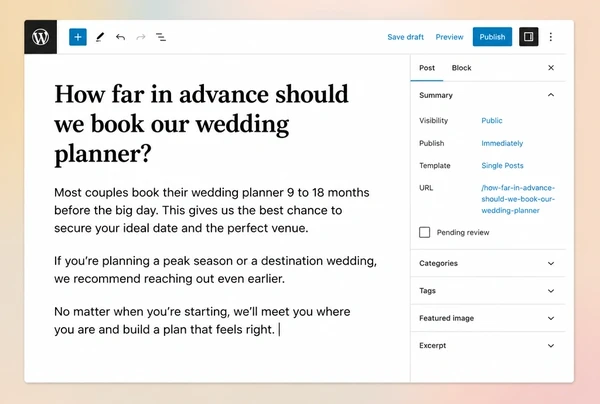Click the Publish button
Screen dimensions: 600x404
[x=492, y=37]
